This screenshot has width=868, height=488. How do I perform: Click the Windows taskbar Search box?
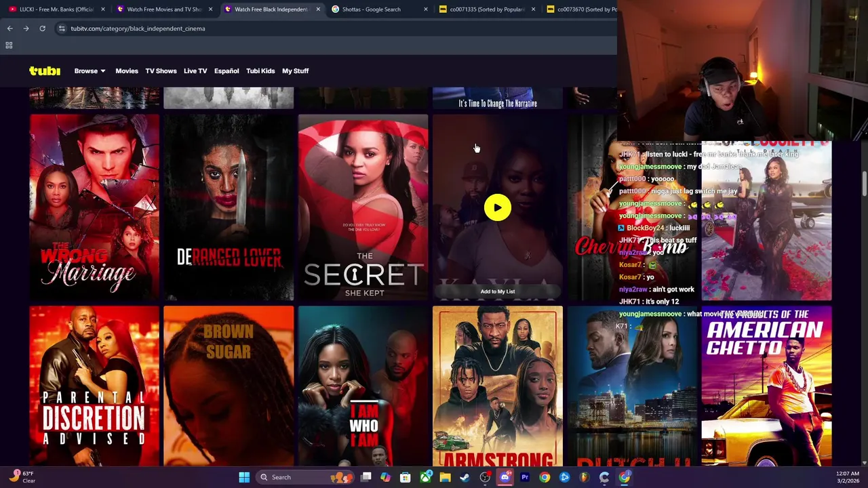tap(307, 477)
